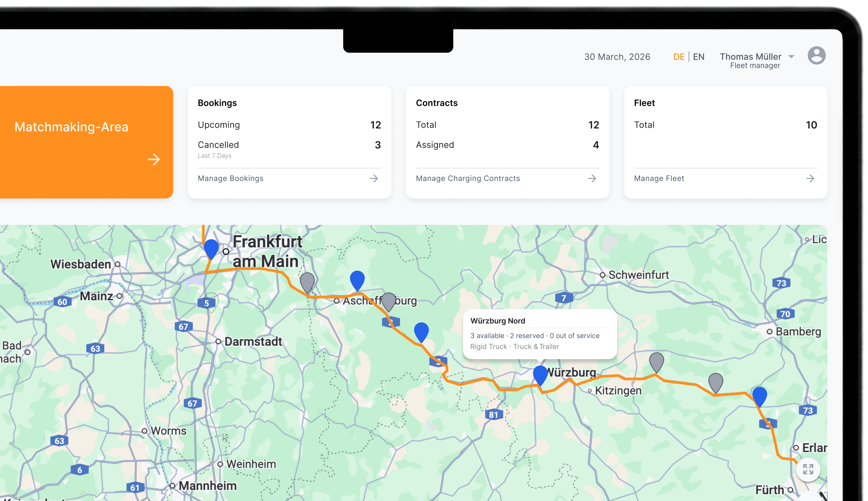Screen dimensions: 868x501
Task: Open the Manage Bookings link
Action: [230, 178]
